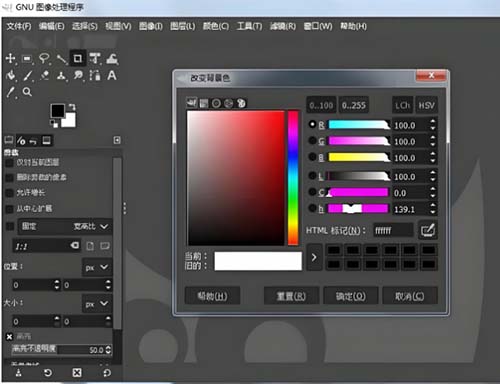
Task: Set portrait orientation for fixed ratio
Action: [x=90, y=246]
